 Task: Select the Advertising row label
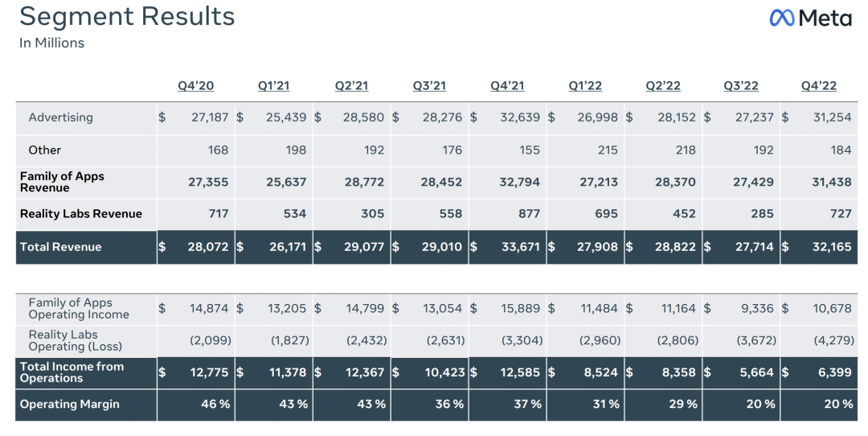(x=61, y=117)
